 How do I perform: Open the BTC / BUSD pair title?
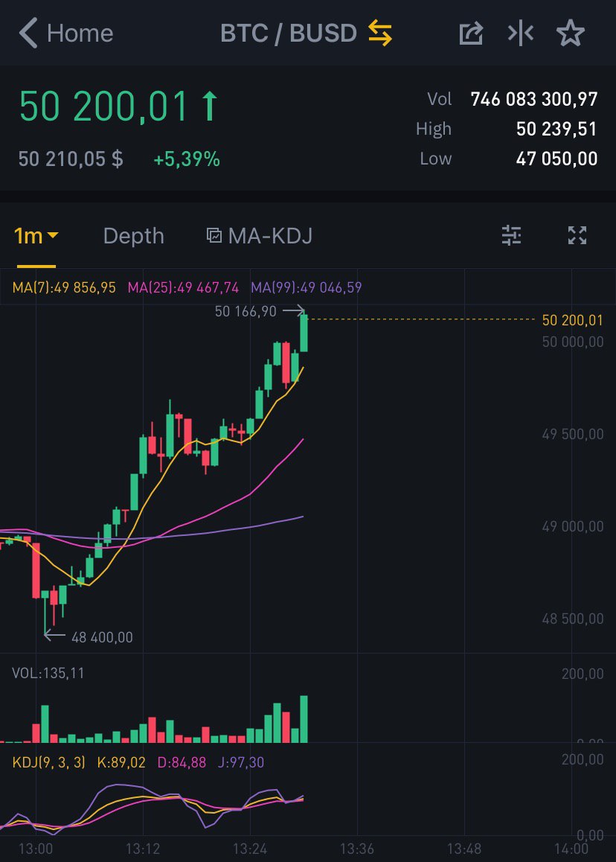click(289, 33)
